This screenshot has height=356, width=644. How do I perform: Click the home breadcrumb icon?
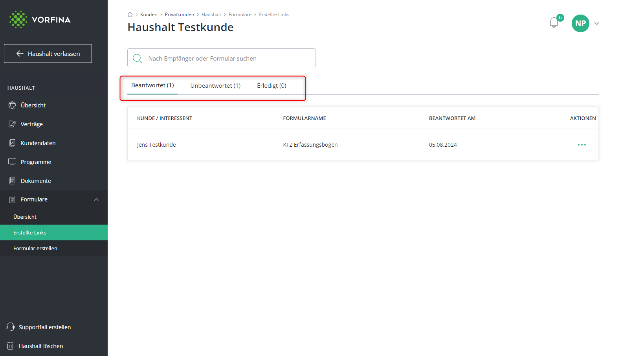coord(130,15)
